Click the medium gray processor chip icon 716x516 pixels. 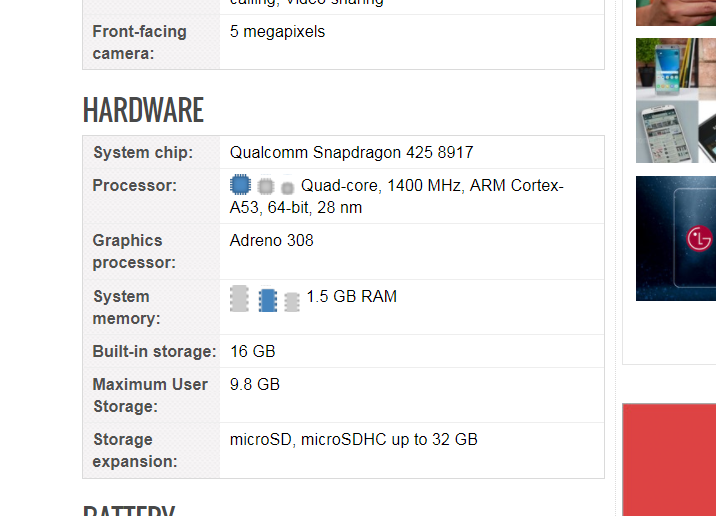[265, 186]
